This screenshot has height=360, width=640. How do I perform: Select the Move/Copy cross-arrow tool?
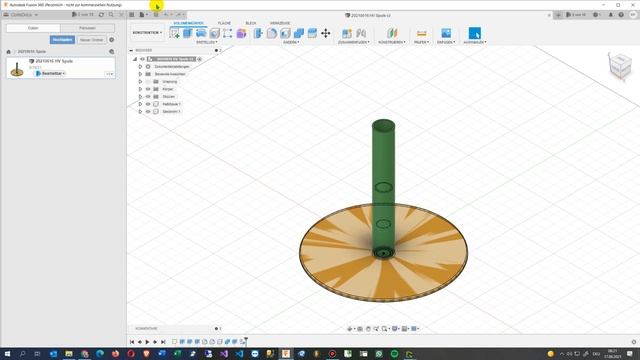[326, 33]
